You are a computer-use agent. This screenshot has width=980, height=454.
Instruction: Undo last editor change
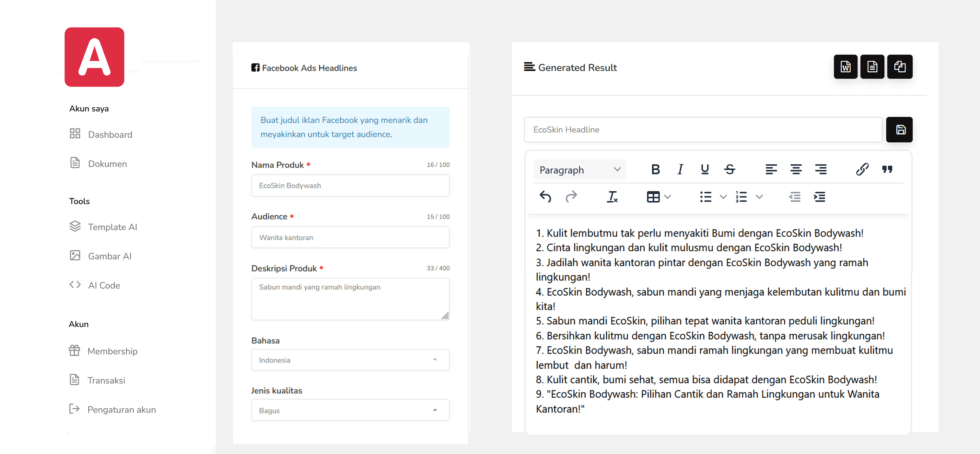point(545,197)
